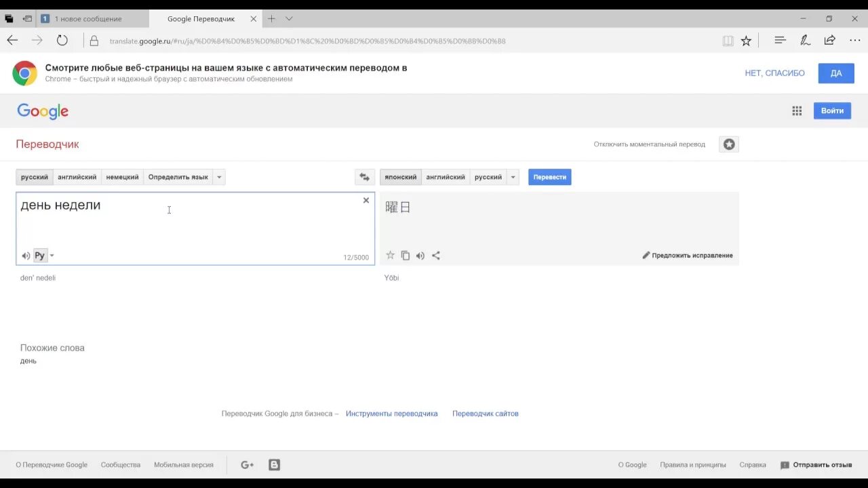The image size is (868, 488).
Task: Click the browser forward arrow
Action: [x=37, y=41]
